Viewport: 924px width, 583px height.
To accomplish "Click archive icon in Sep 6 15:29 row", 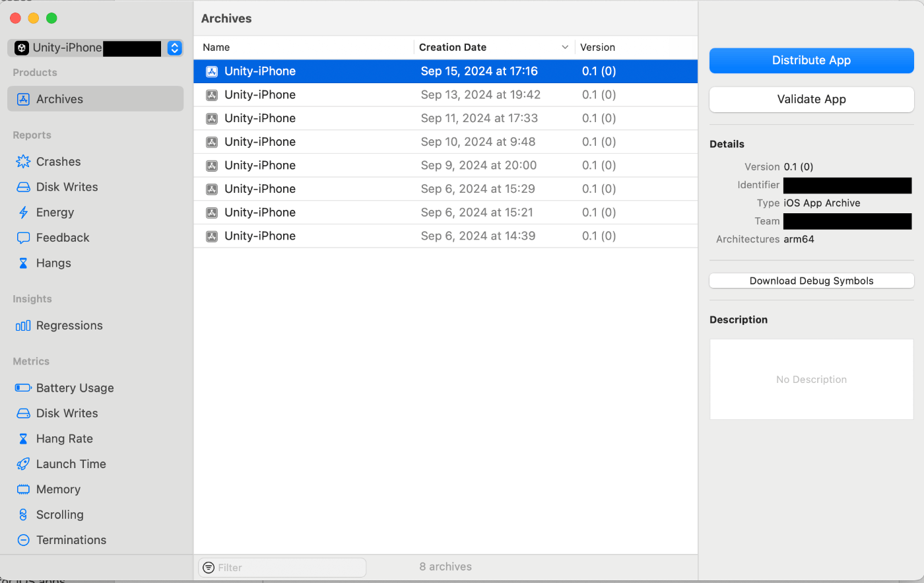I will [212, 189].
